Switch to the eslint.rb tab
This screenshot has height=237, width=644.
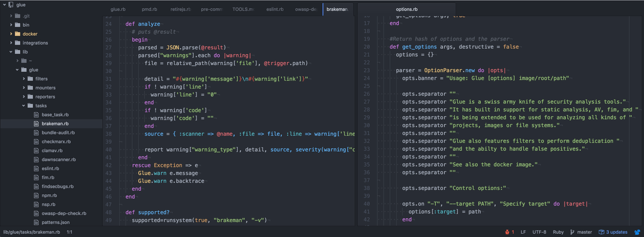[x=275, y=10]
